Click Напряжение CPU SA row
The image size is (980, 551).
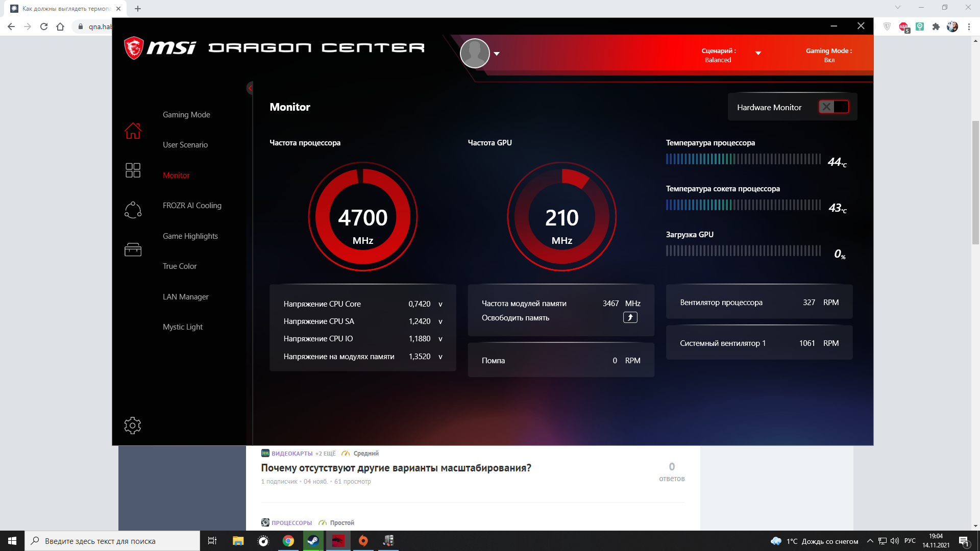pyautogui.click(x=363, y=321)
